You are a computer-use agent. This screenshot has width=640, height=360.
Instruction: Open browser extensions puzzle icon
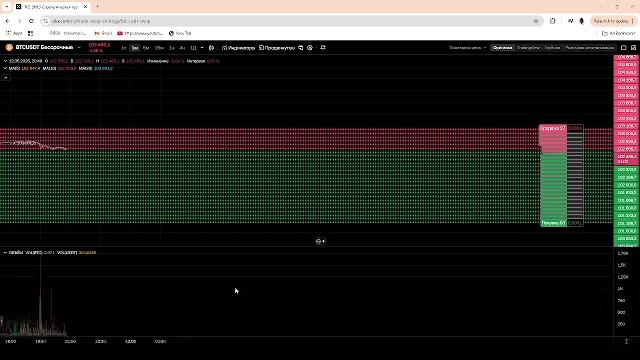pyautogui.click(x=553, y=21)
